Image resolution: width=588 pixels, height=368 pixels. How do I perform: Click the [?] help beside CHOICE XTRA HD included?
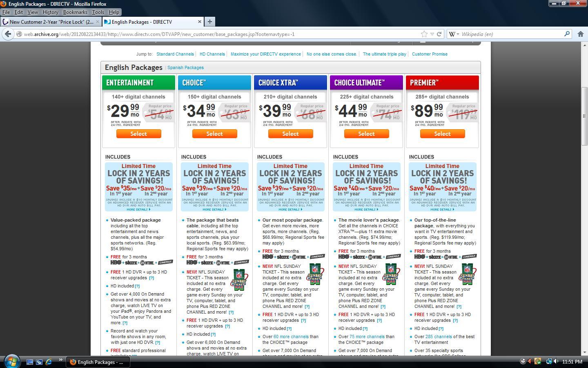tap(289, 329)
